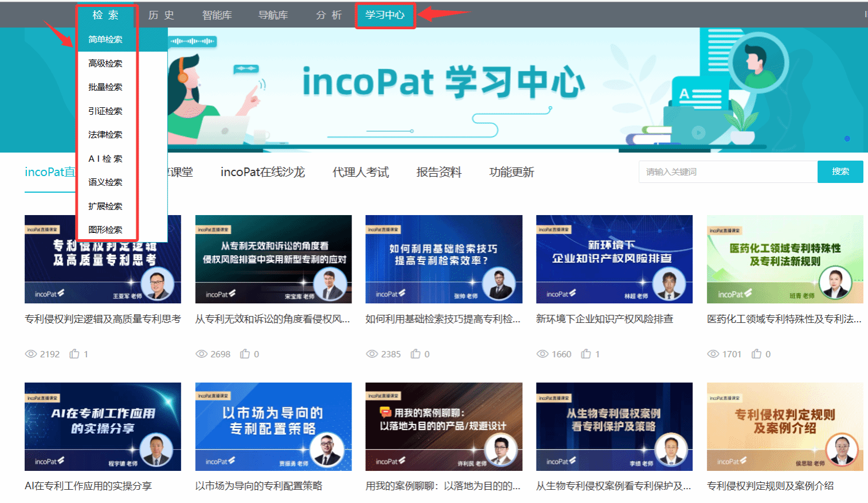Open the 历史 menu item
The width and height of the screenshot is (868, 503).
coord(161,15)
